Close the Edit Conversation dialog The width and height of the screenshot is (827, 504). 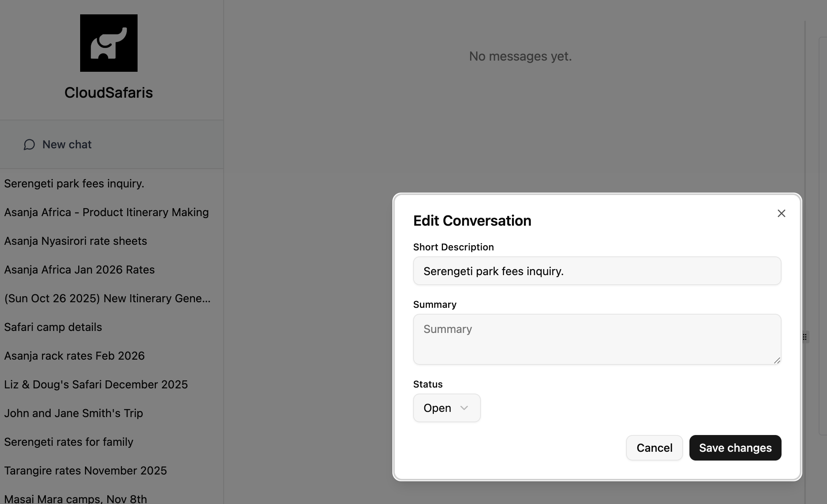pyautogui.click(x=781, y=213)
